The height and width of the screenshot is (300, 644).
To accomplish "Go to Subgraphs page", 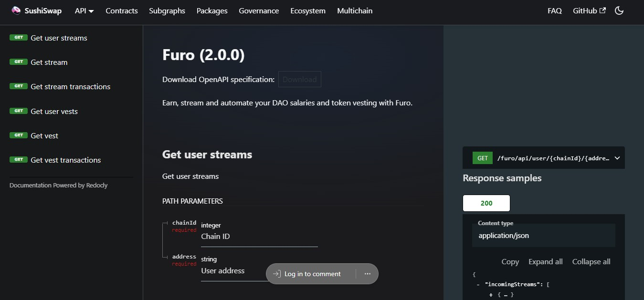I will tap(167, 10).
